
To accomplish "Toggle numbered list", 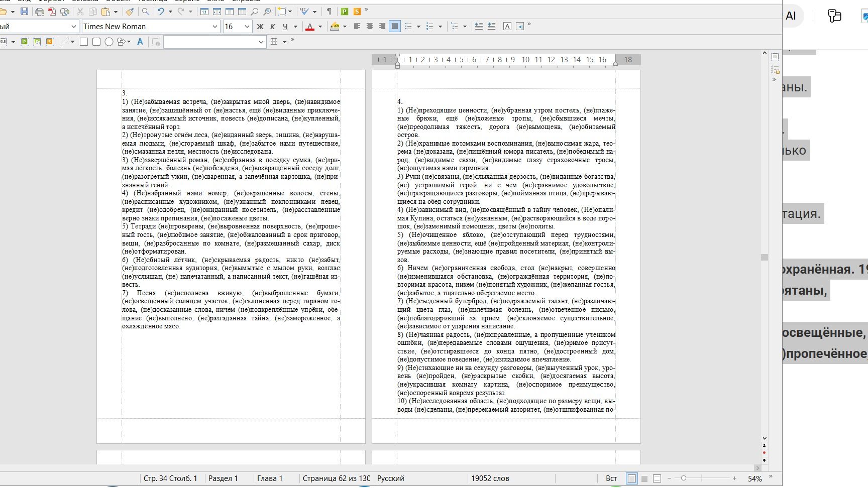I will tap(429, 27).
